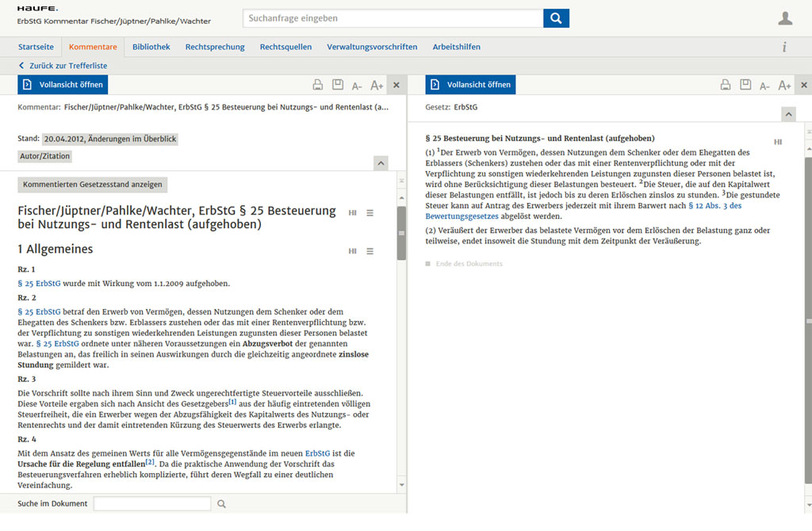
Task: Click 'Kommentierten Gesetzesstand anzeigen' button
Action: 92,184
